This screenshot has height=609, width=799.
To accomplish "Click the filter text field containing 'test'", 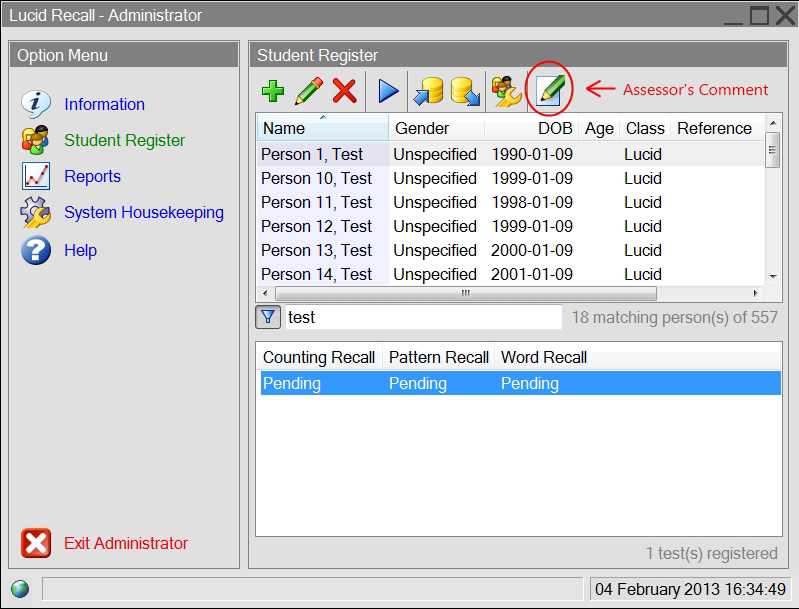I will (x=423, y=317).
